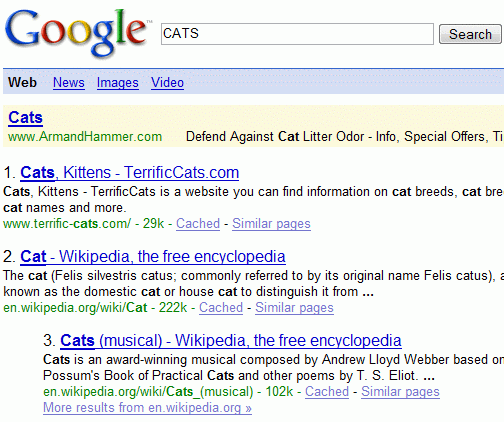This screenshot has width=504, height=422.
Task: Switch to the News tab
Action: 69,82
